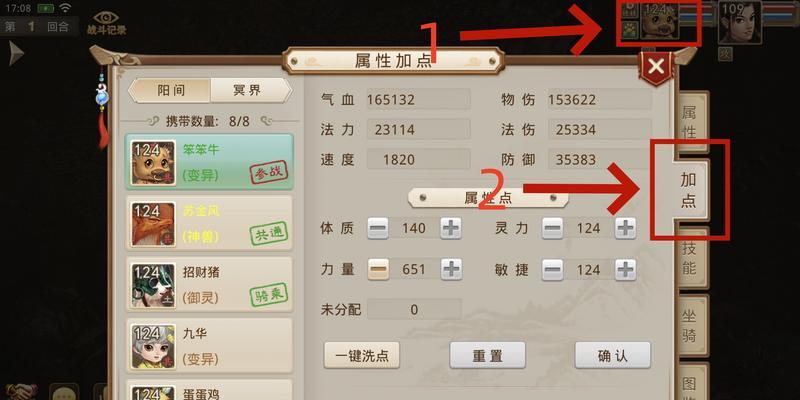
Task: Click the 确认 button
Action: pos(612,355)
